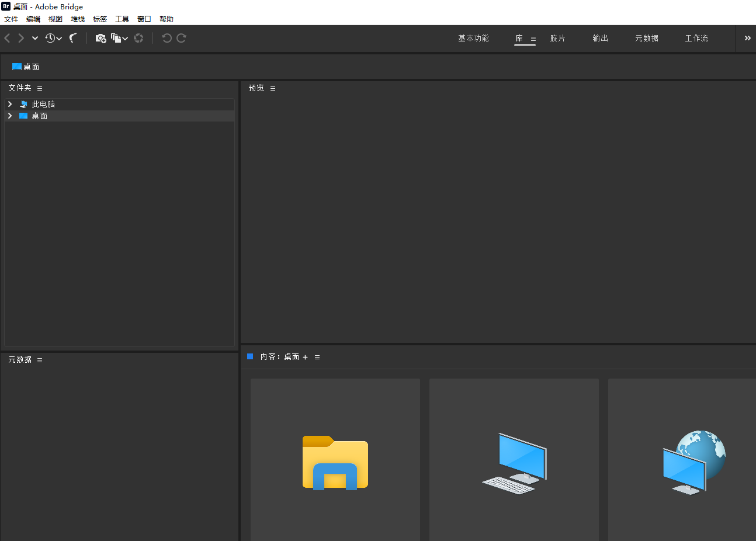This screenshot has height=541, width=756.
Task: Click the 文件夹 panel tab
Action: click(20, 88)
